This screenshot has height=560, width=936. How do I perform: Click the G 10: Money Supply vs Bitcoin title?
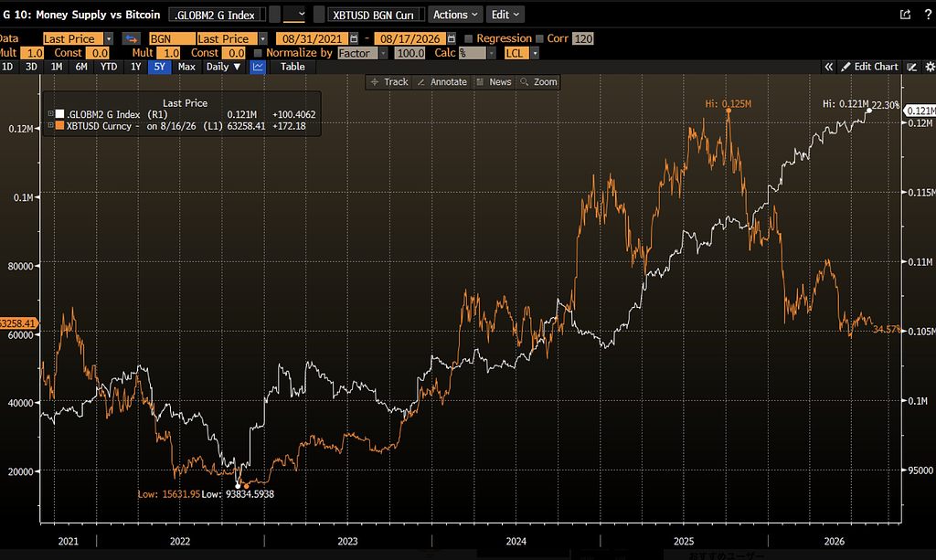81,15
